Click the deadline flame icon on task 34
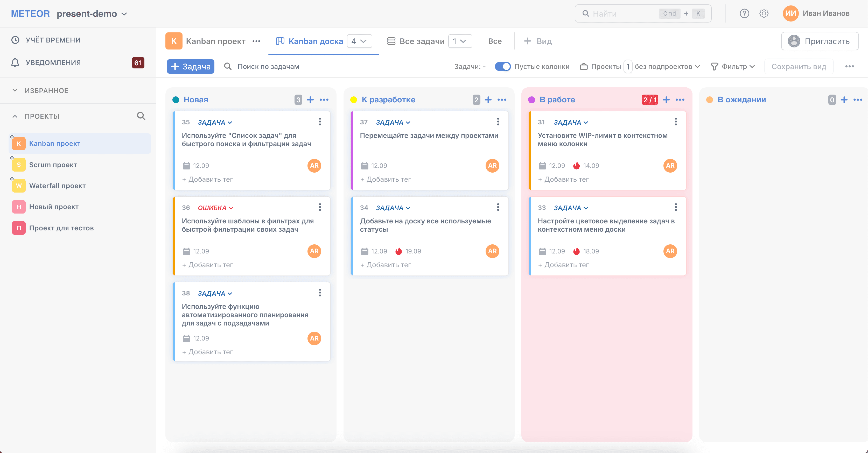The width and height of the screenshot is (868, 453). tap(399, 251)
